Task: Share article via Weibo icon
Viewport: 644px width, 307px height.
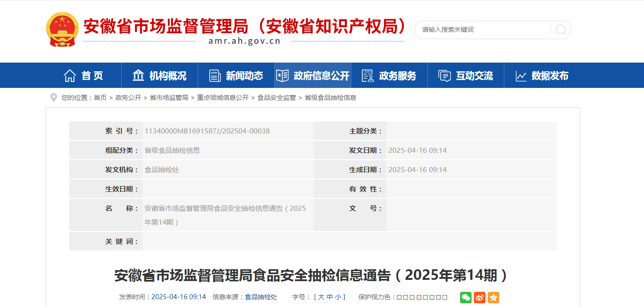Action: (x=479, y=297)
